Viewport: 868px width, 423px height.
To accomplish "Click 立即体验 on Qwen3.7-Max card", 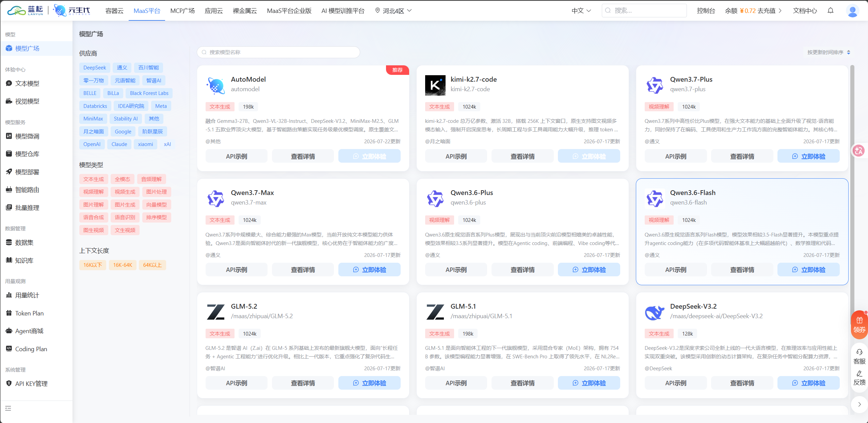I will click(x=369, y=270).
